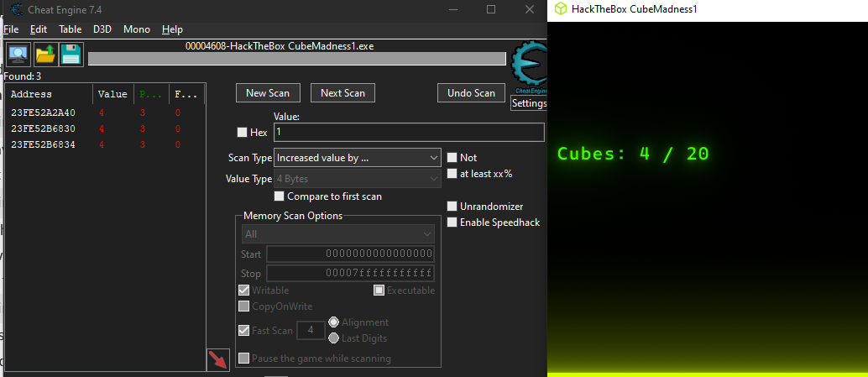The height and width of the screenshot is (377, 868).
Task: Click the Value column header
Action: tap(113, 94)
